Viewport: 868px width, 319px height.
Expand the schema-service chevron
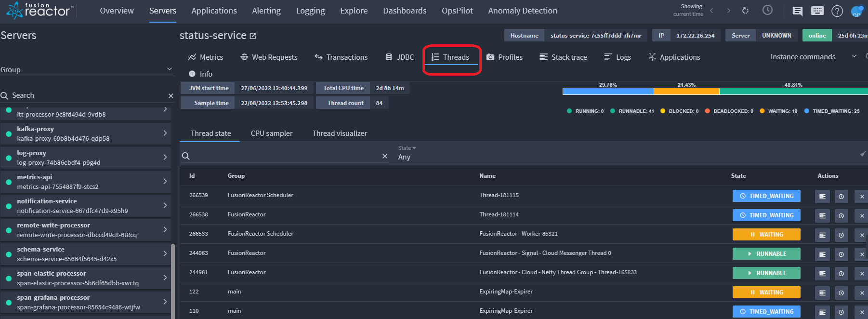click(165, 253)
